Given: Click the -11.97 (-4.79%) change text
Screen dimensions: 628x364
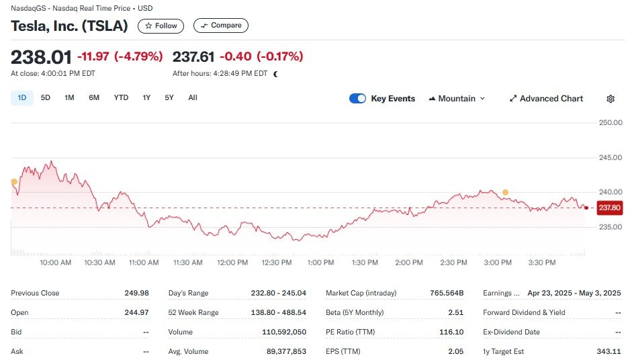Looking at the screenshot, I should (120, 56).
